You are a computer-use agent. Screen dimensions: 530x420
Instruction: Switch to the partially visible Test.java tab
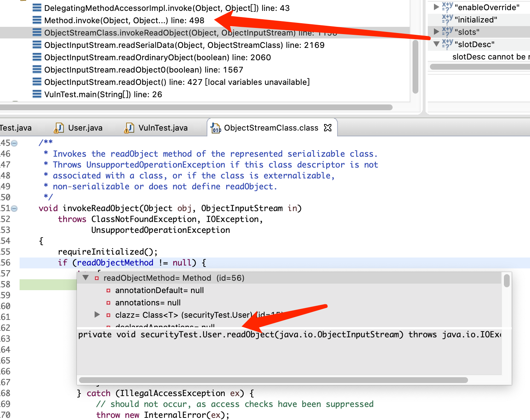pyautogui.click(x=16, y=128)
